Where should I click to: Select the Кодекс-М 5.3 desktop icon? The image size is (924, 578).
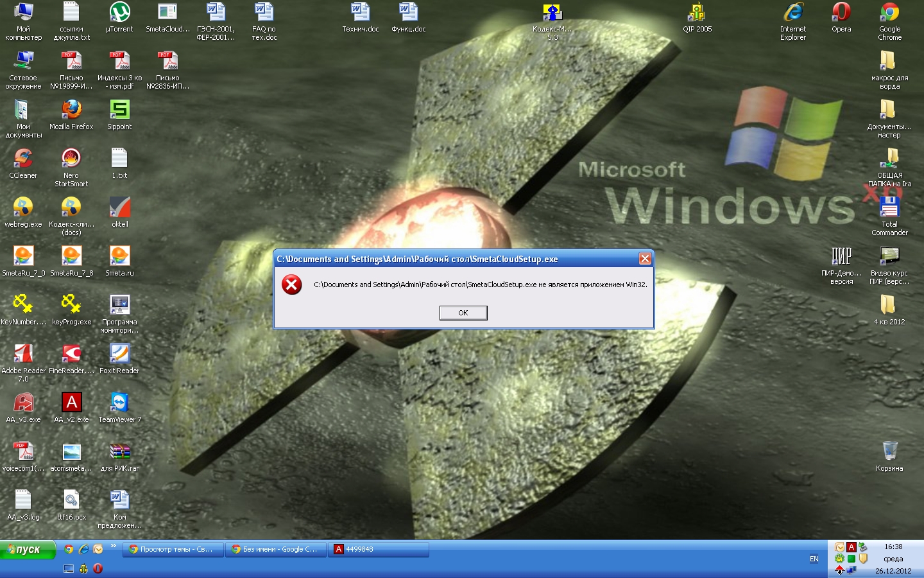(x=552, y=21)
